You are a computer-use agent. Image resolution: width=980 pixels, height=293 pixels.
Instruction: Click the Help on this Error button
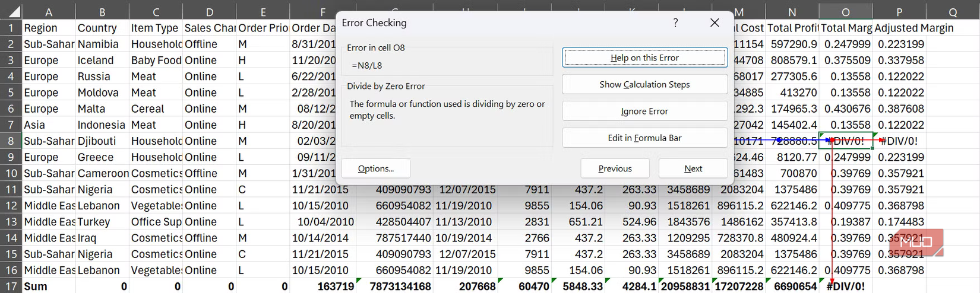click(x=644, y=58)
